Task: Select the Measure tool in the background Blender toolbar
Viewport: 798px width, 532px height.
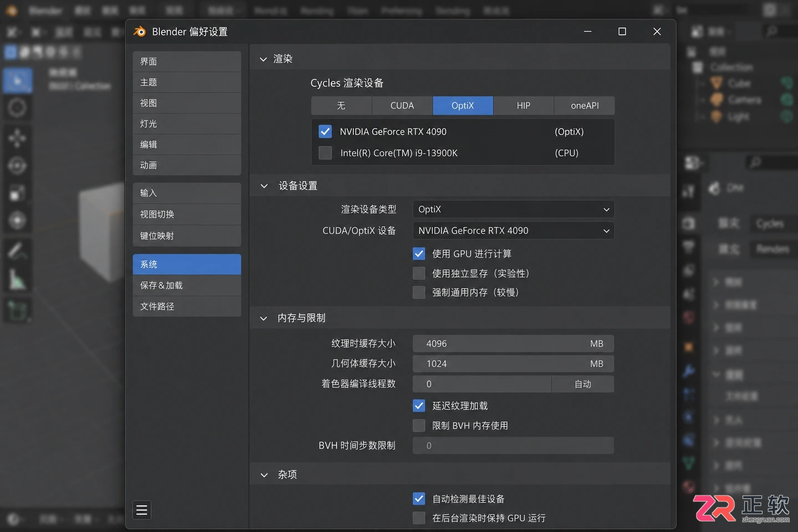Action: click(x=17, y=279)
